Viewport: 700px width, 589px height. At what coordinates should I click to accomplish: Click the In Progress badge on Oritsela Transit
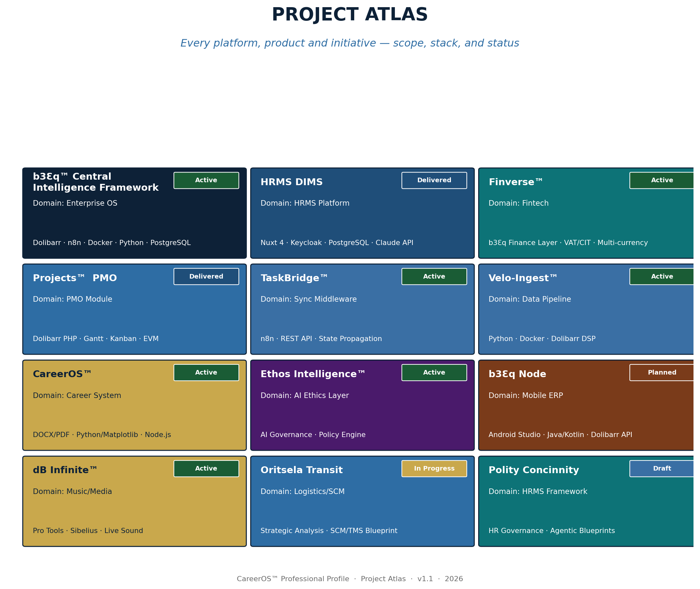(434, 469)
